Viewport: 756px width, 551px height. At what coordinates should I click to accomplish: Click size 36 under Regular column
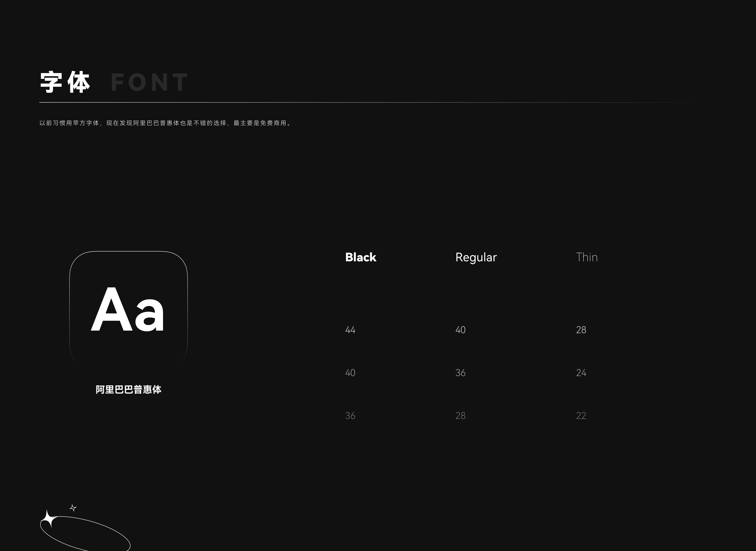(x=460, y=373)
